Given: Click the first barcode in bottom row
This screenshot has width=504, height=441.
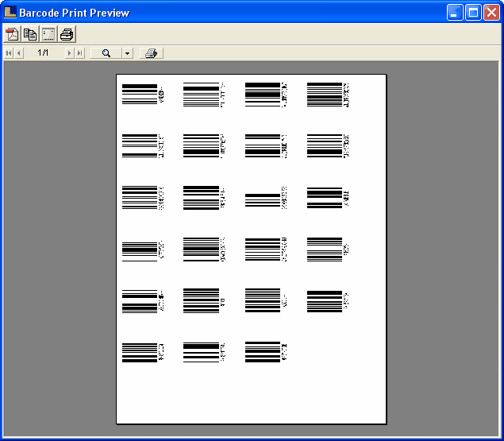Looking at the screenshot, I should pyautogui.click(x=140, y=352).
